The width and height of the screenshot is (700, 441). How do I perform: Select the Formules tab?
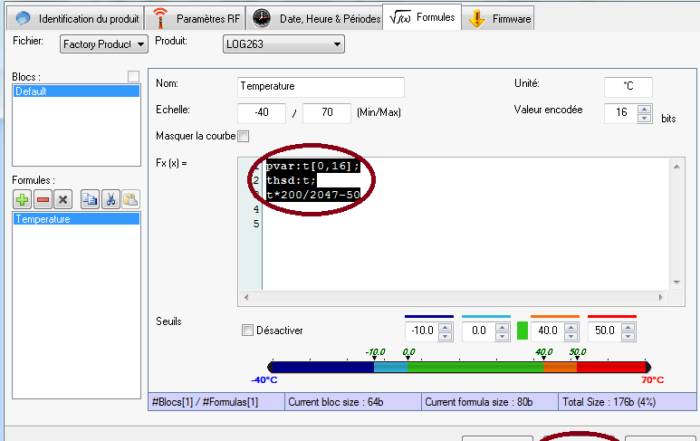[422, 17]
